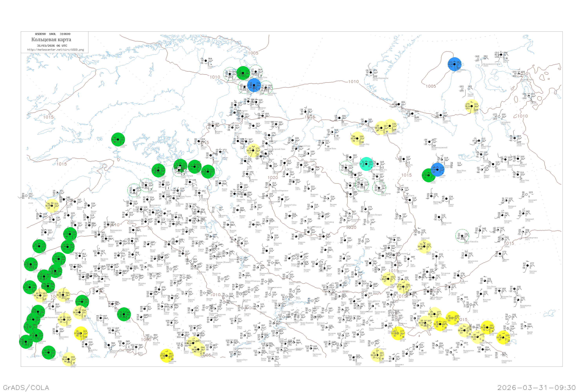Click the Антипаюта open-circle station symbol
The image size is (588, 392).
tap(499, 116)
